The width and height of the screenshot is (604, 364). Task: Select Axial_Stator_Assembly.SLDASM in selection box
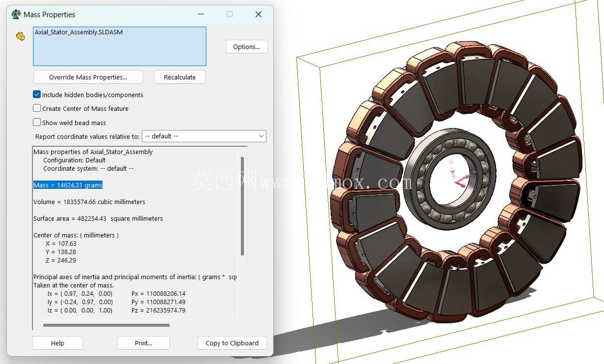79,32
